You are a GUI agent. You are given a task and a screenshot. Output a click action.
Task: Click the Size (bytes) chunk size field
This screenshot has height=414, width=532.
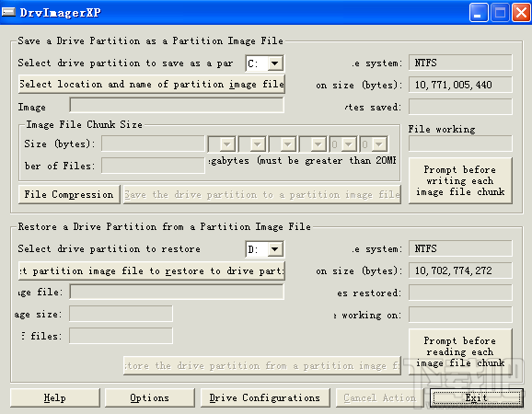click(153, 144)
